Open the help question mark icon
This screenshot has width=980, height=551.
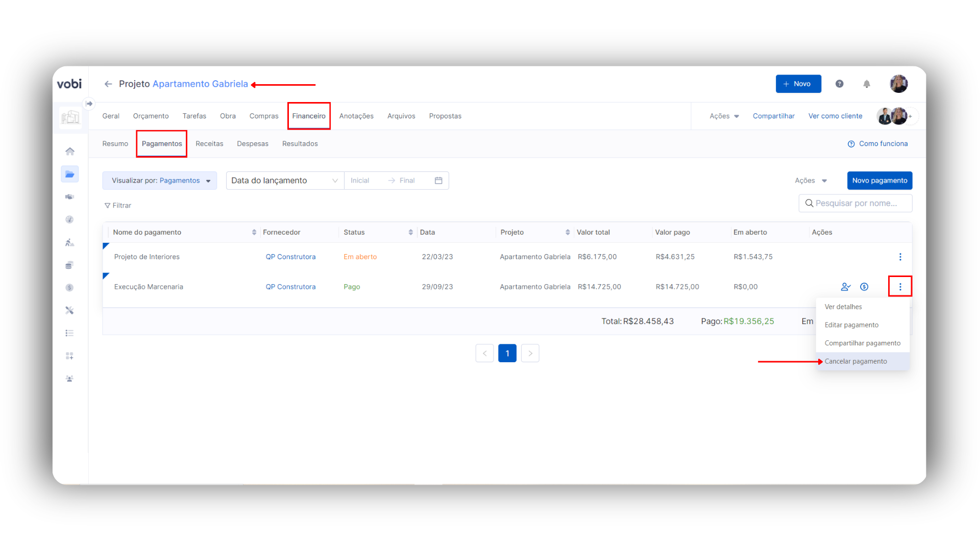click(839, 84)
